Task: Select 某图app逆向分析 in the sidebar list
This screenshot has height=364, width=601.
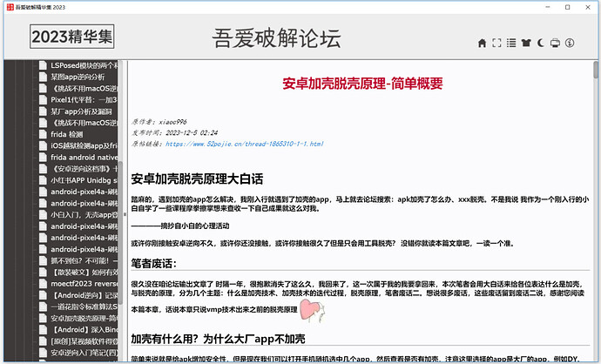Action: coord(84,77)
